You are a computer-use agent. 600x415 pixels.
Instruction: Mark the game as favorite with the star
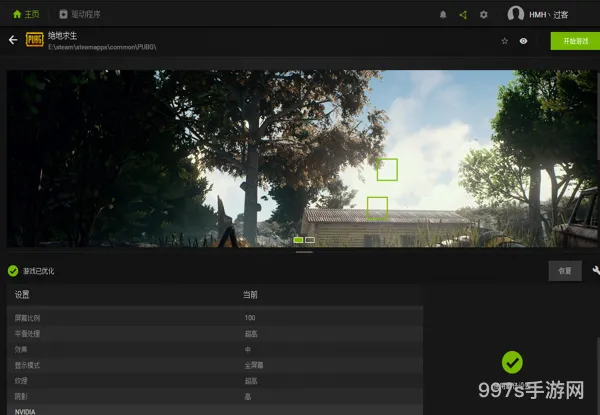point(505,41)
